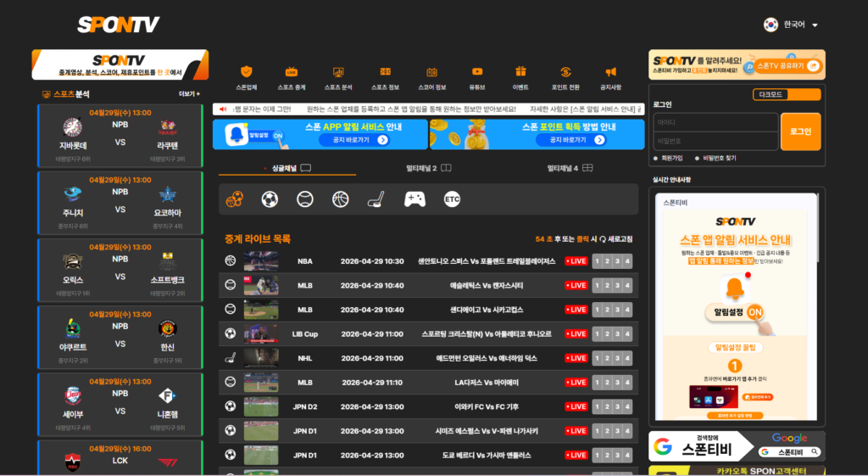The height and width of the screenshot is (476, 868).
Task: Open 지바롯데 VS 라쿠텐 analysis card
Action: (120, 136)
